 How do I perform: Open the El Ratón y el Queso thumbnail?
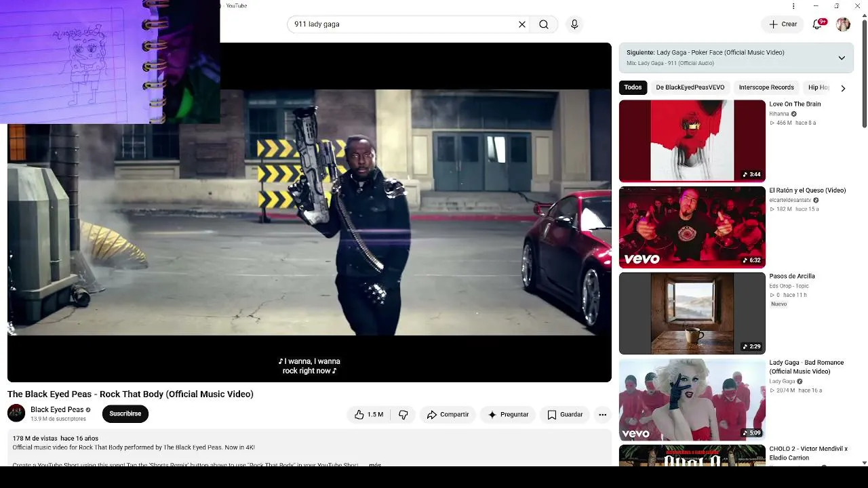[x=692, y=227]
